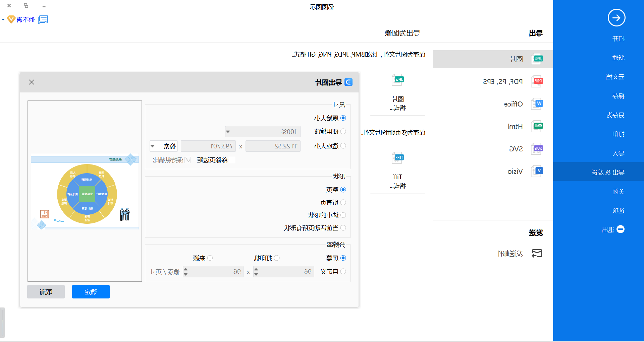The height and width of the screenshot is (342, 644).
Task: Select 来源 resolution radio
Action: coord(210,258)
